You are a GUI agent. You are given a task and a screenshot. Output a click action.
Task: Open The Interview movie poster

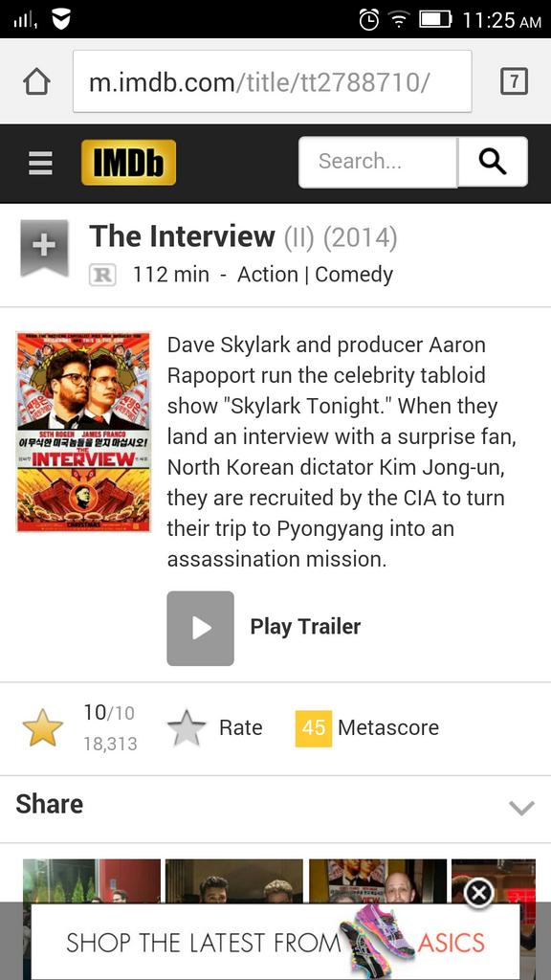pyautogui.click(x=83, y=432)
